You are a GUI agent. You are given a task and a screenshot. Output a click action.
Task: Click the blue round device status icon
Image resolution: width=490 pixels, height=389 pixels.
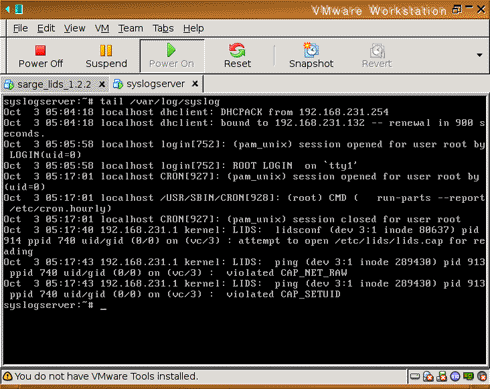pos(455,377)
